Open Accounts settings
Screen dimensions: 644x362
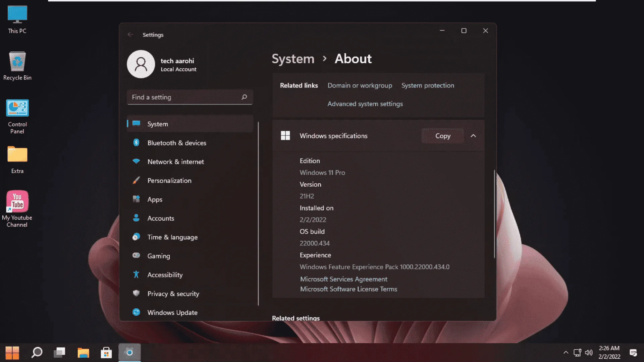pos(190,218)
